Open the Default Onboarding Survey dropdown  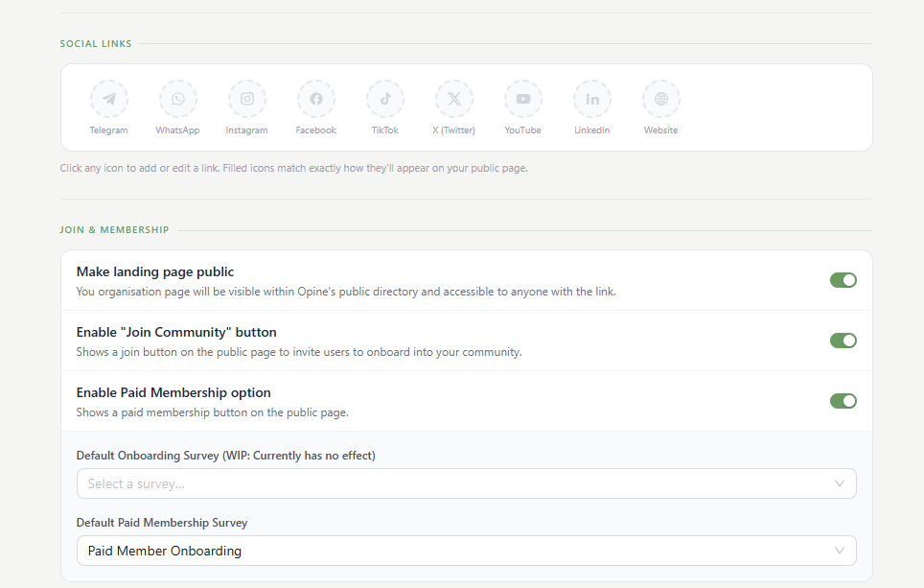tap(466, 483)
